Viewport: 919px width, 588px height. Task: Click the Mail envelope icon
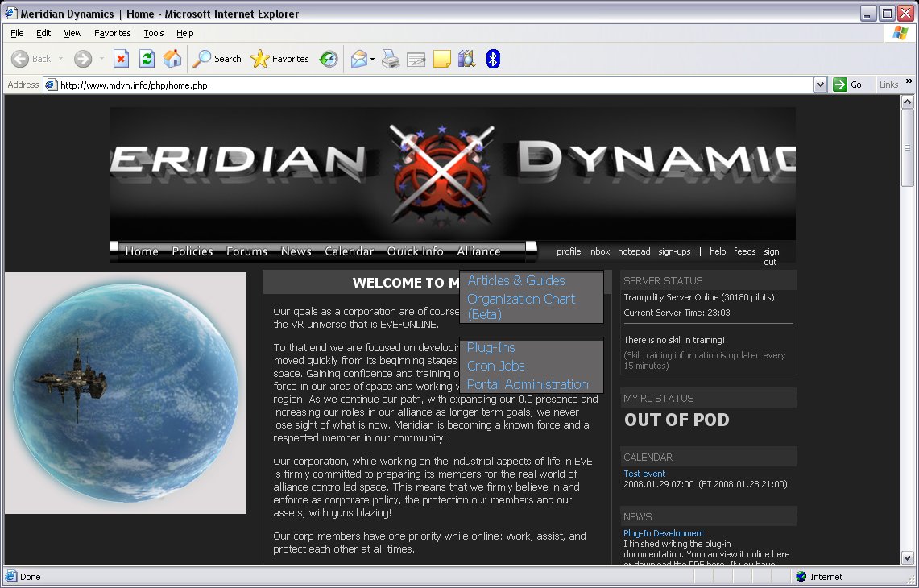click(358, 59)
